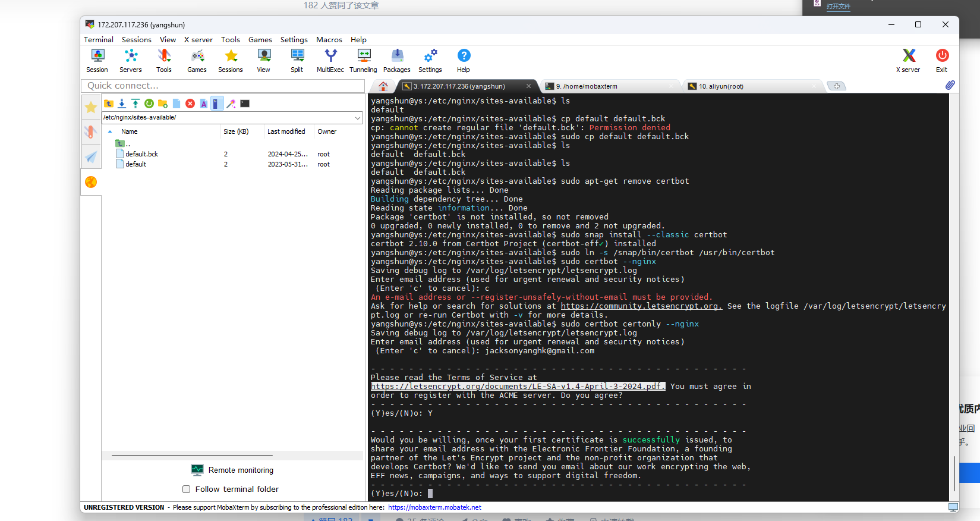Toggle the hidden files view icon

tap(218, 103)
